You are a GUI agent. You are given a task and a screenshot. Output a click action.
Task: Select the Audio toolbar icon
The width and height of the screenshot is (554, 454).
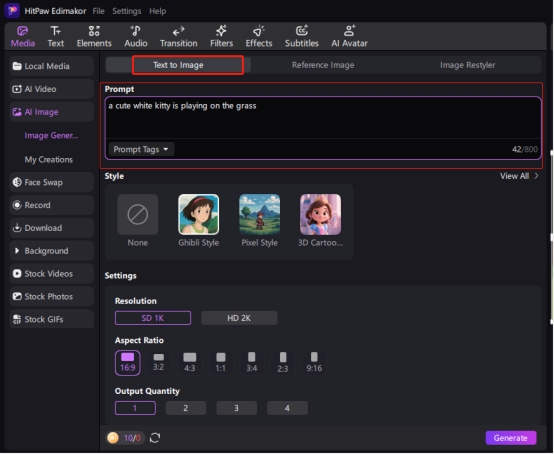tap(136, 36)
